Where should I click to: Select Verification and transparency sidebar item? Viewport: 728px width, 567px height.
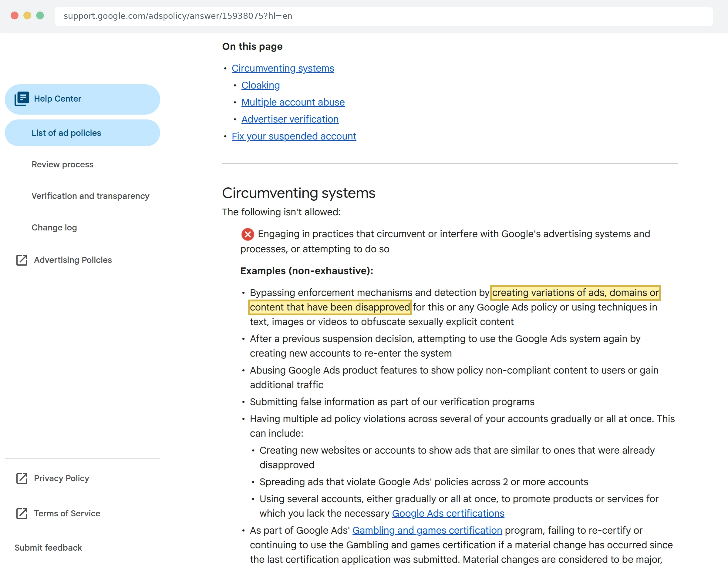click(90, 196)
